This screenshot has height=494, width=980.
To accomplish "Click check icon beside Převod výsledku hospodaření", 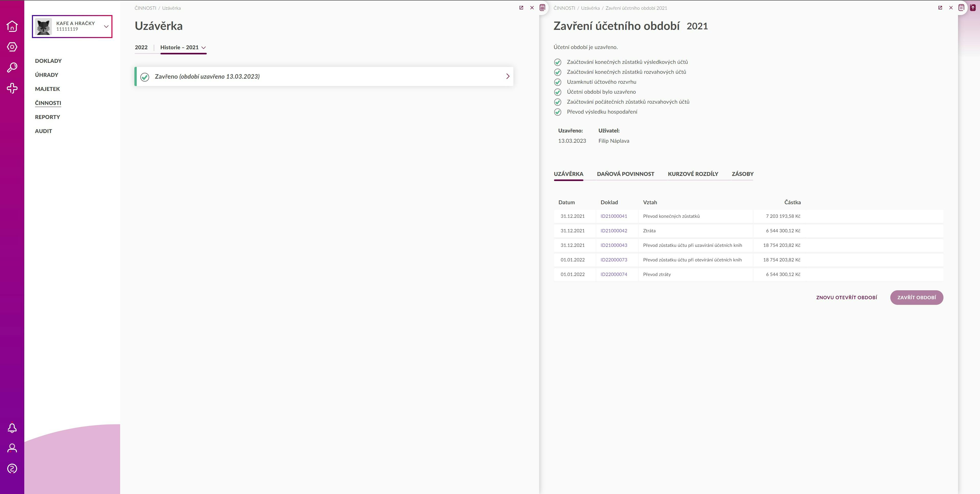I will pyautogui.click(x=558, y=112).
